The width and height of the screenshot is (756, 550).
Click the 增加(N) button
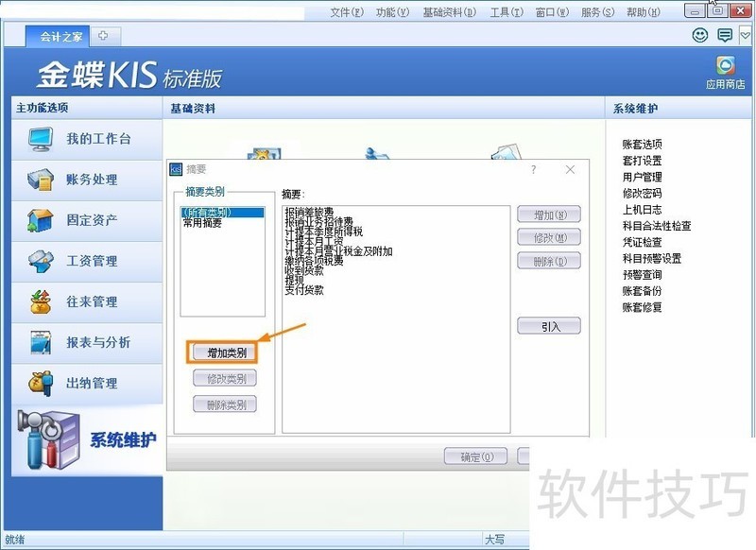549,215
